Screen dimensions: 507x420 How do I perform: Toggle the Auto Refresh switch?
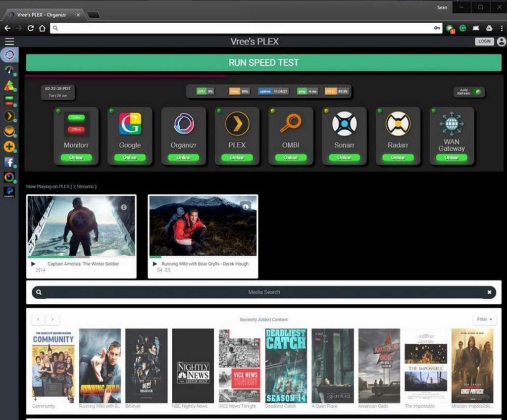[x=477, y=92]
